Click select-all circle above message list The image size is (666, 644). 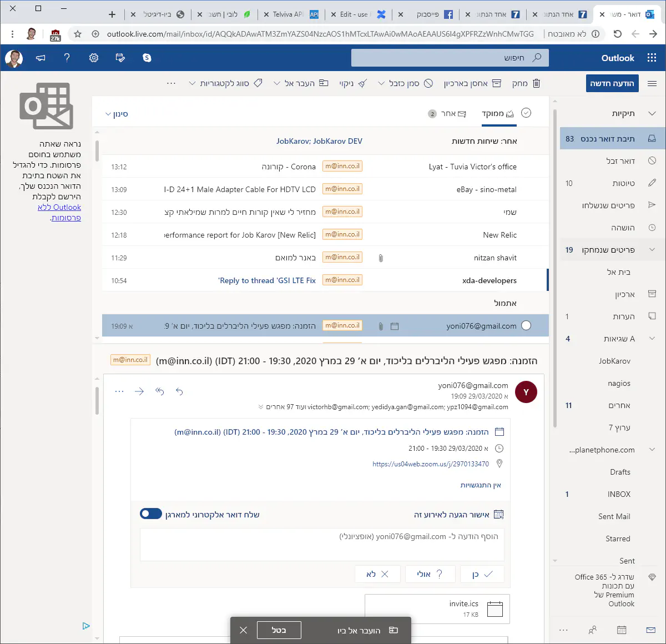526,113
